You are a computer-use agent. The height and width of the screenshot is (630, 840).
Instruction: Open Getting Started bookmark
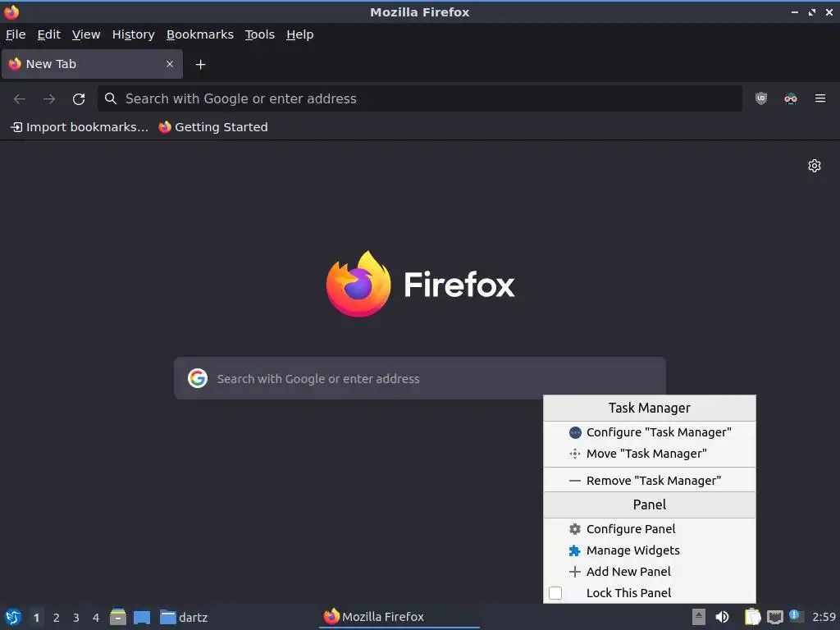pyautogui.click(x=213, y=127)
